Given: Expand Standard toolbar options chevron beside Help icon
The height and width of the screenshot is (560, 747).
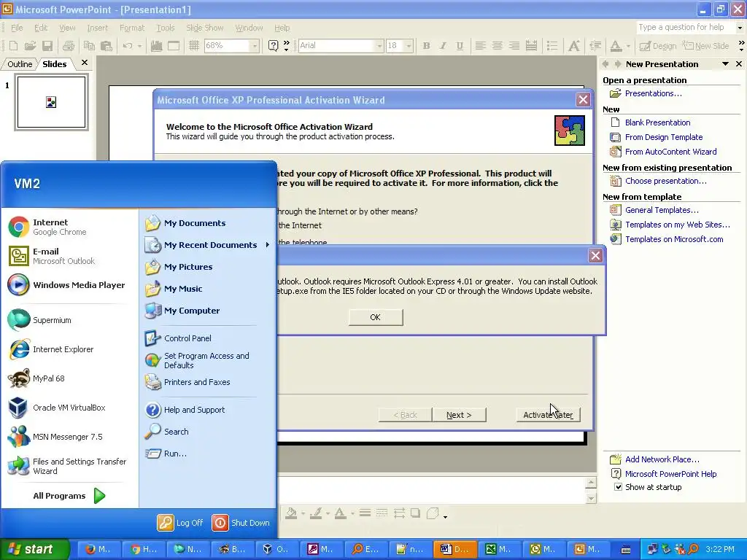Looking at the screenshot, I should click(286, 46).
